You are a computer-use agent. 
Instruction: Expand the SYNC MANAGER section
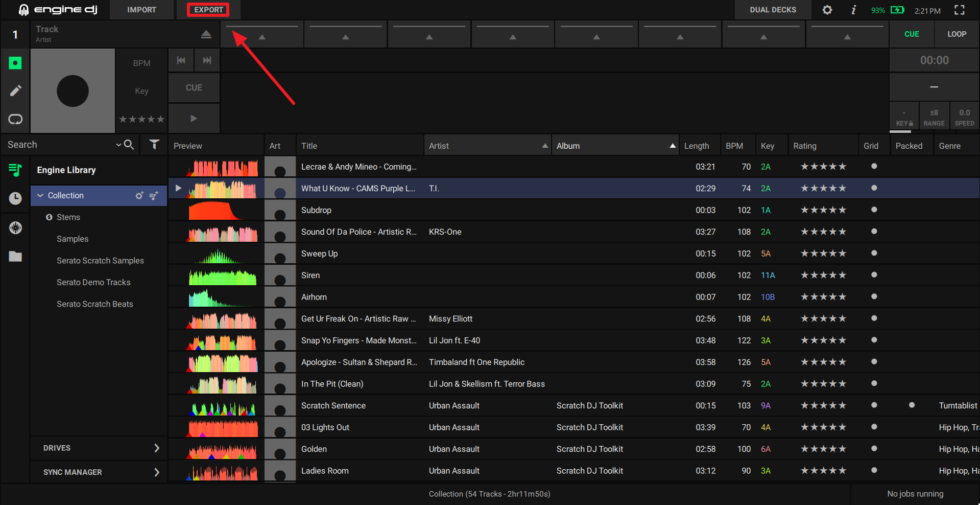click(x=99, y=472)
